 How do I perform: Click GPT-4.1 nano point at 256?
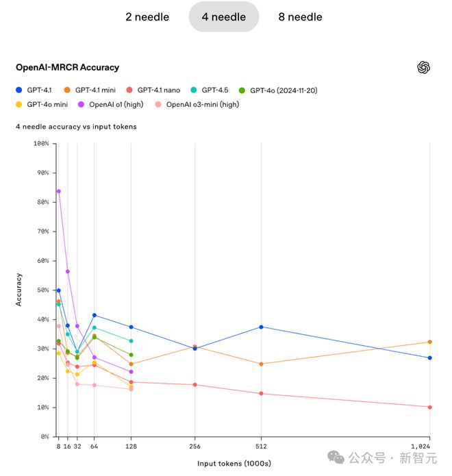tap(194, 385)
